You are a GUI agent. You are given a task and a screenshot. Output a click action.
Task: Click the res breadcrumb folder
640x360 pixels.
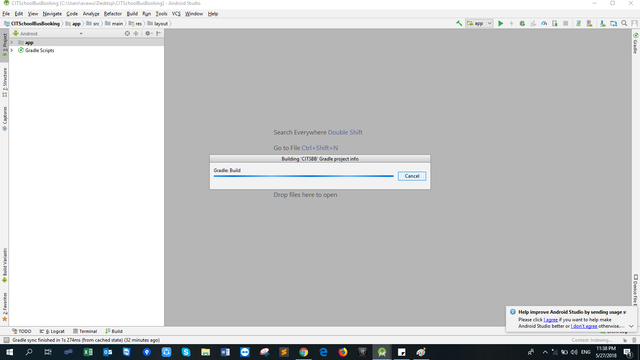pos(135,24)
